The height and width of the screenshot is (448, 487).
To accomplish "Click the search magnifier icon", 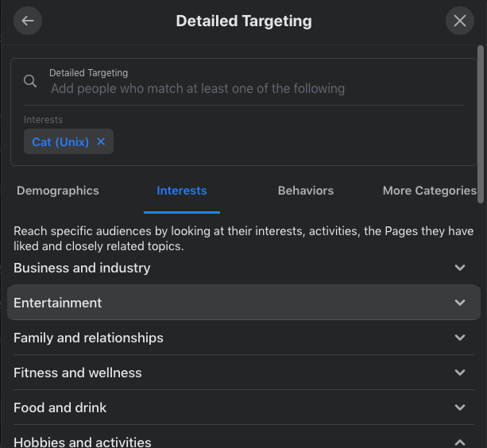I will pos(30,81).
